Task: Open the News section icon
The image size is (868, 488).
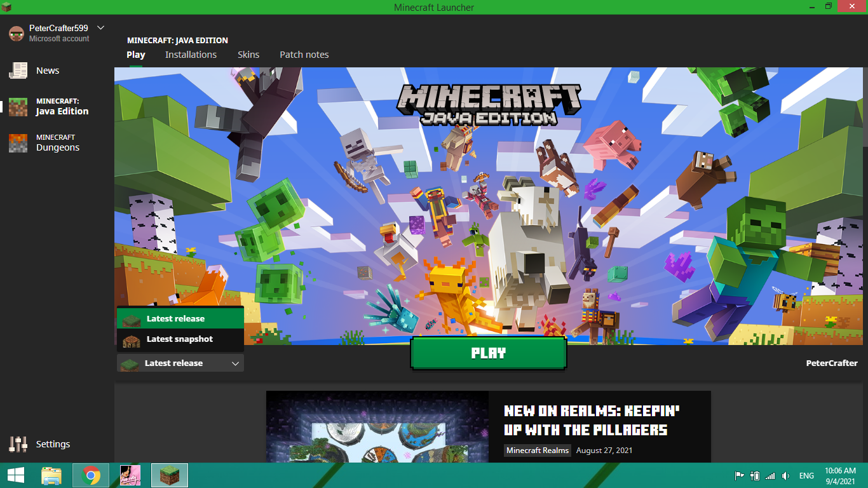Action: pyautogui.click(x=18, y=71)
